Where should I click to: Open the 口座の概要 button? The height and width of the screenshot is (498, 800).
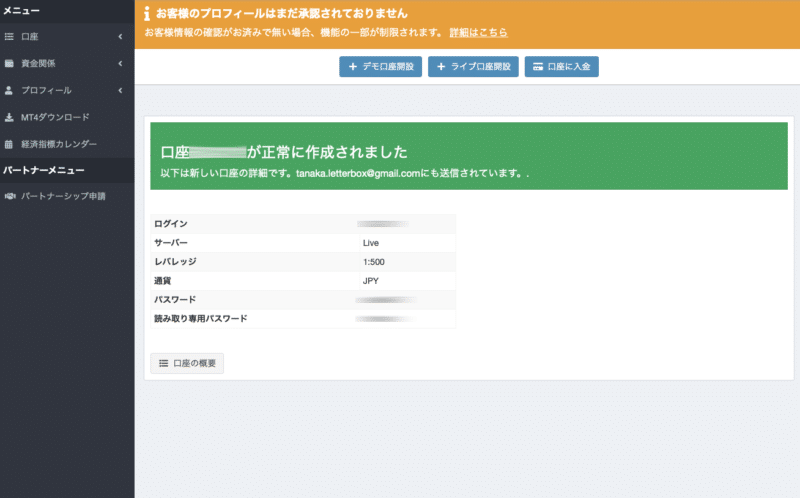[x=187, y=363]
